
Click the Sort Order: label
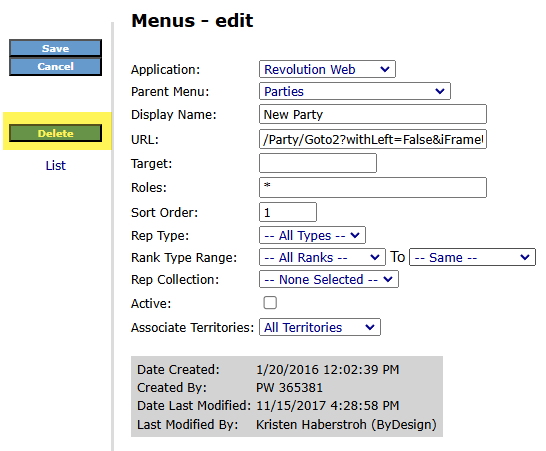[164, 212]
